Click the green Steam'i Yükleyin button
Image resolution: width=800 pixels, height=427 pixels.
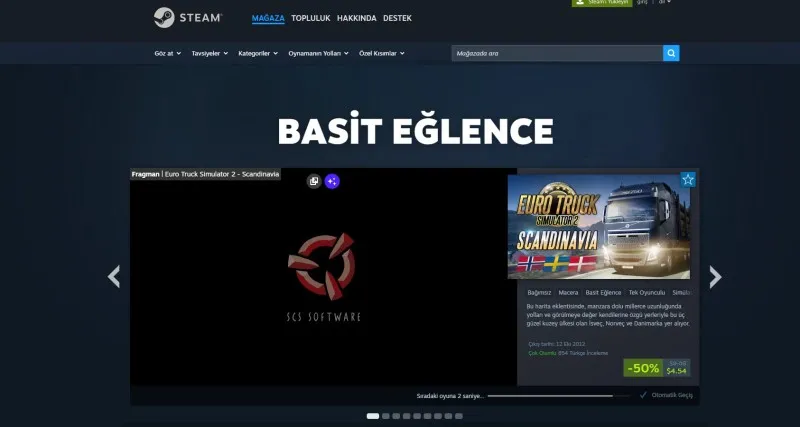(x=602, y=3)
